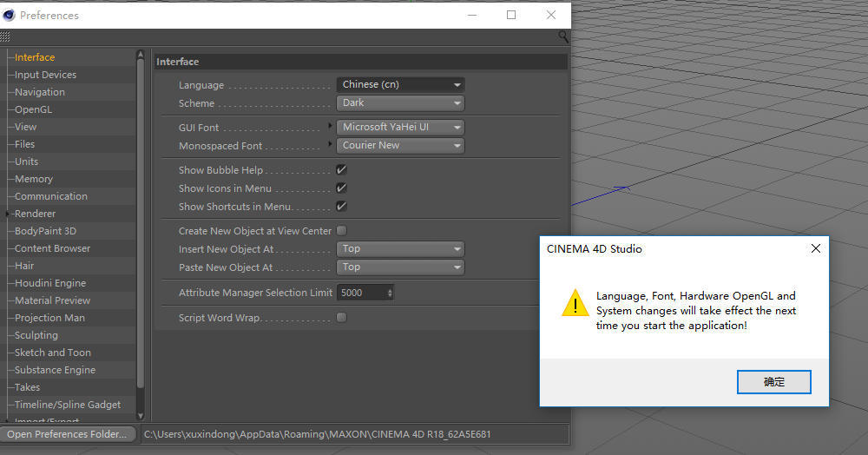Expand the Monospaced Font options arrow
868x455 pixels.
tap(330, 144)
